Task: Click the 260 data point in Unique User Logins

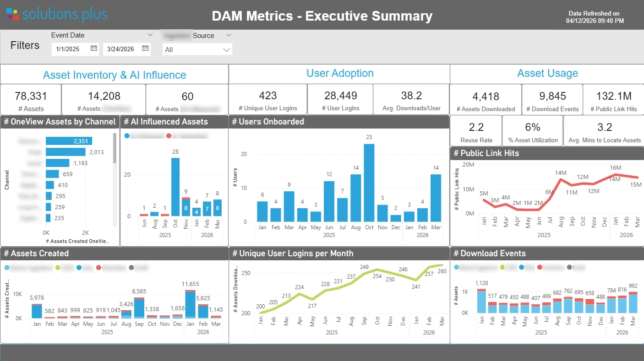Action: click(x=442, y=265)
